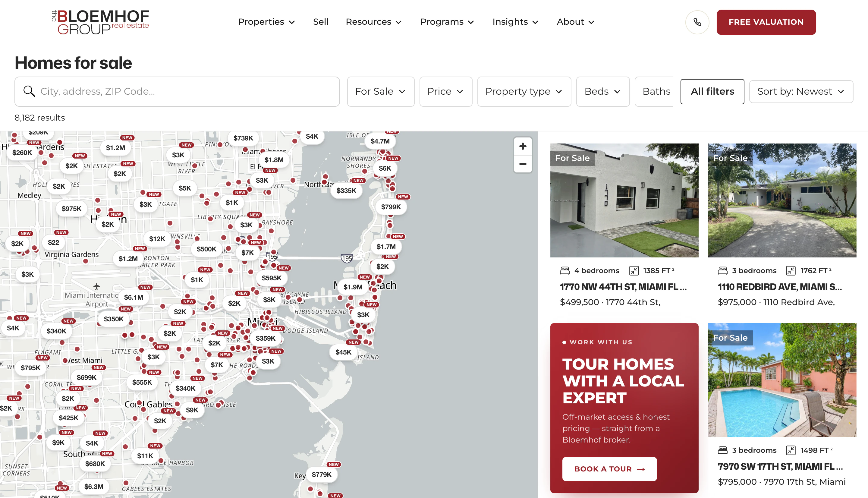Expand the Programs menu
The width and height of the screenshot is (868, 498).
(x=447, y=22)
